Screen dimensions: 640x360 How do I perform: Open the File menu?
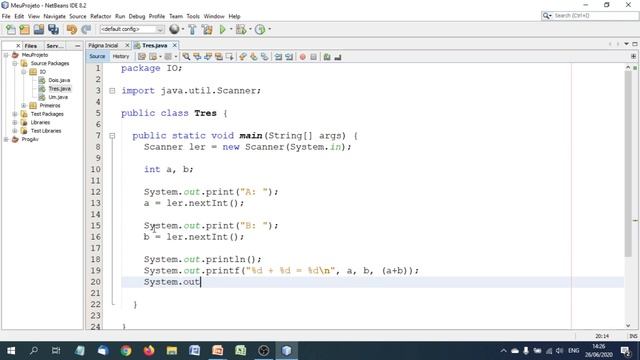(6, 16)
